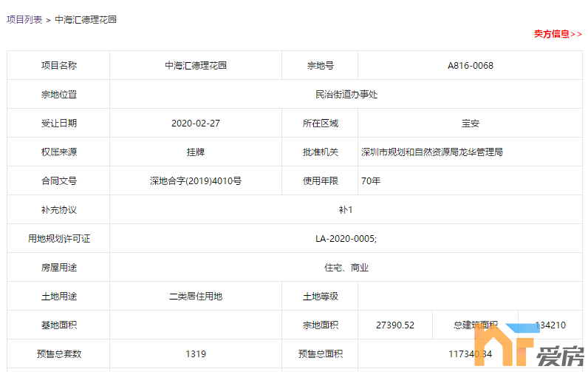This screenshot has height=372, width=588.
Task: Select contract number 深地合字(2019)4010号
Action: (x=196, y=181)
